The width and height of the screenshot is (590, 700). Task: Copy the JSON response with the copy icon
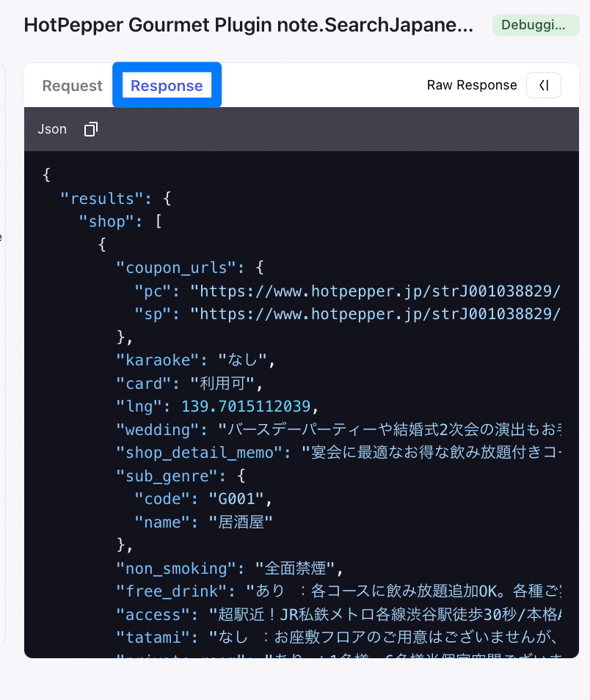click(x=91, y=129)
